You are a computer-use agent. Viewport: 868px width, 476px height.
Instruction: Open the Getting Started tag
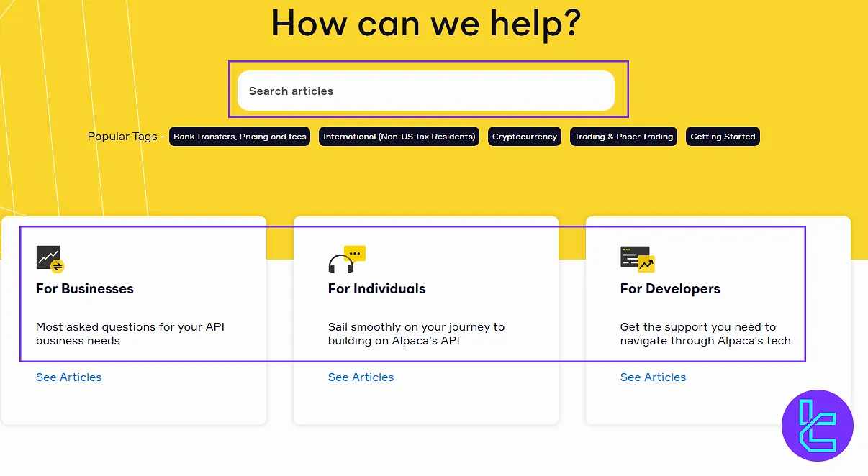723,137
